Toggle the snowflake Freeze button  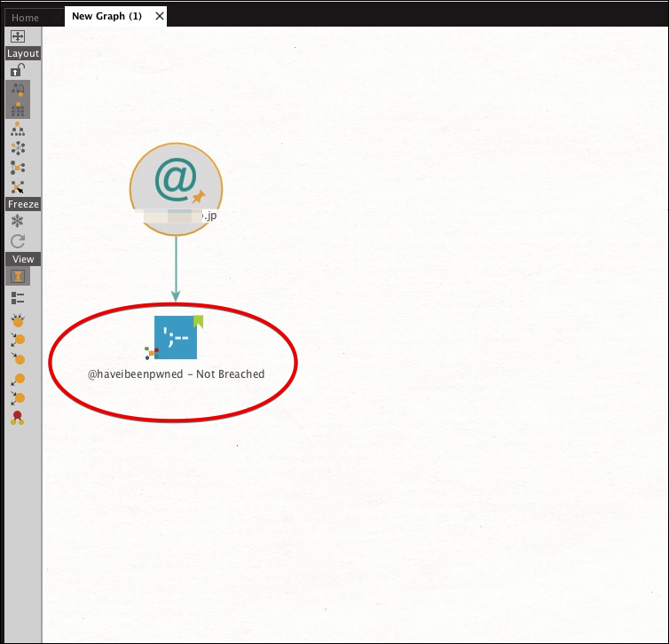[18, 221]
